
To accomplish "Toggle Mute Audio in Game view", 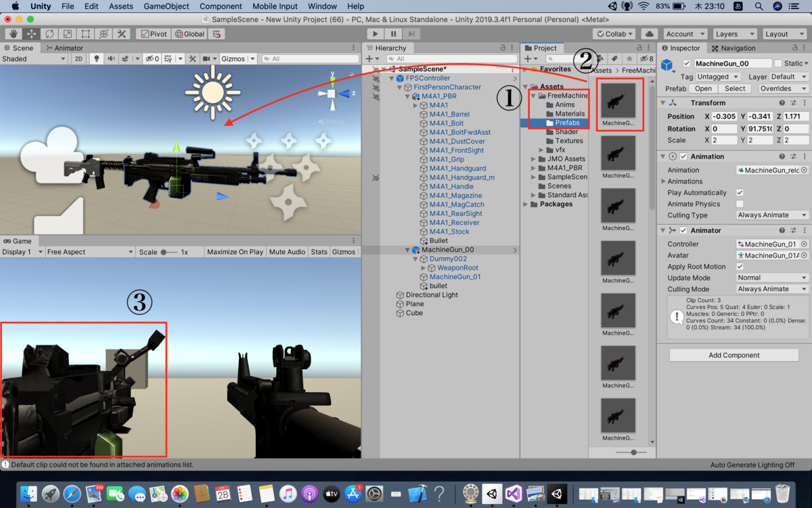I will (x=287, y=252).
